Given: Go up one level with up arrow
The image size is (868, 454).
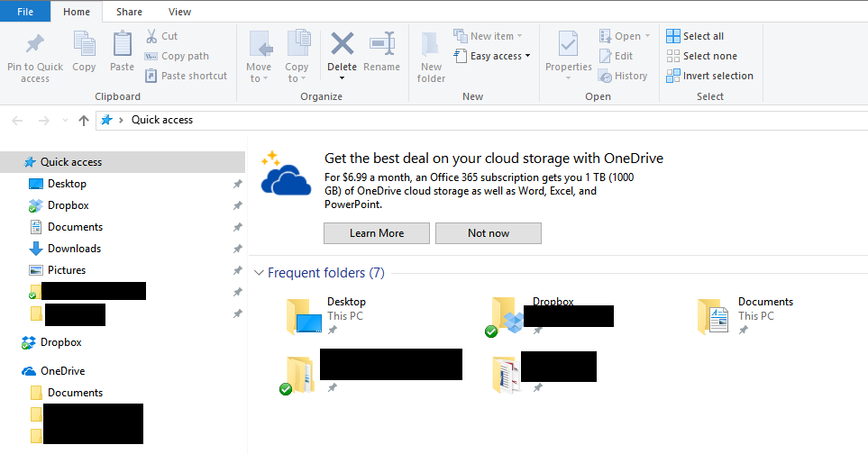Looking at the screenshot, I should (84, 120).
